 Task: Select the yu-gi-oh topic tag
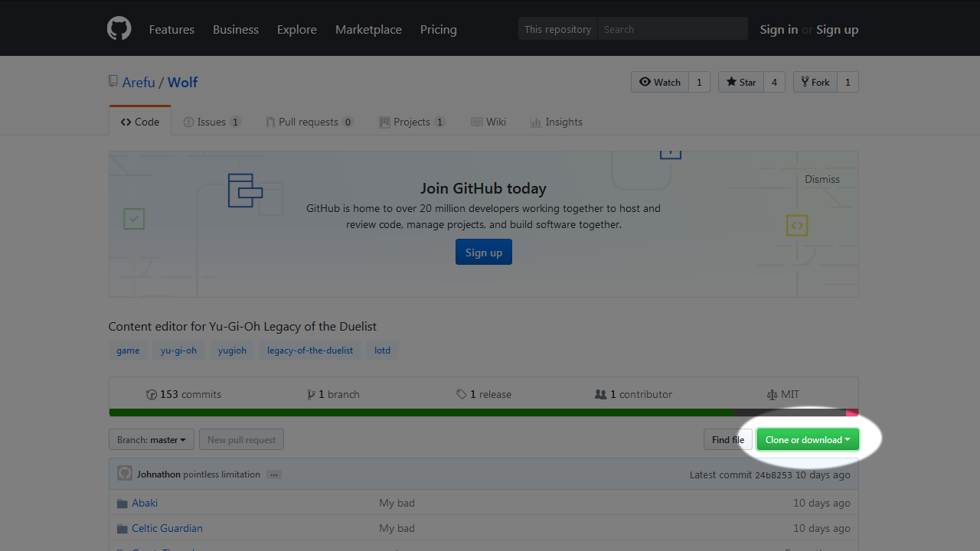coord(178,350)
